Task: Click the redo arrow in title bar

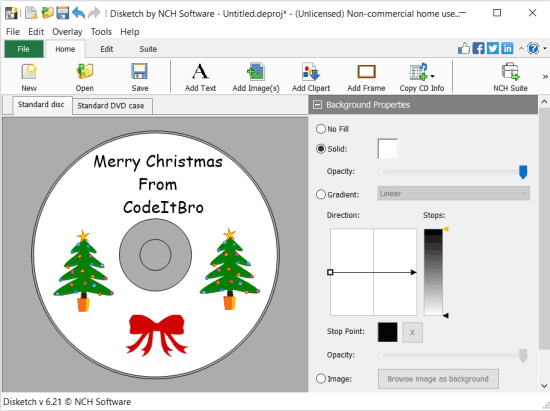Action: pos(94,13)
